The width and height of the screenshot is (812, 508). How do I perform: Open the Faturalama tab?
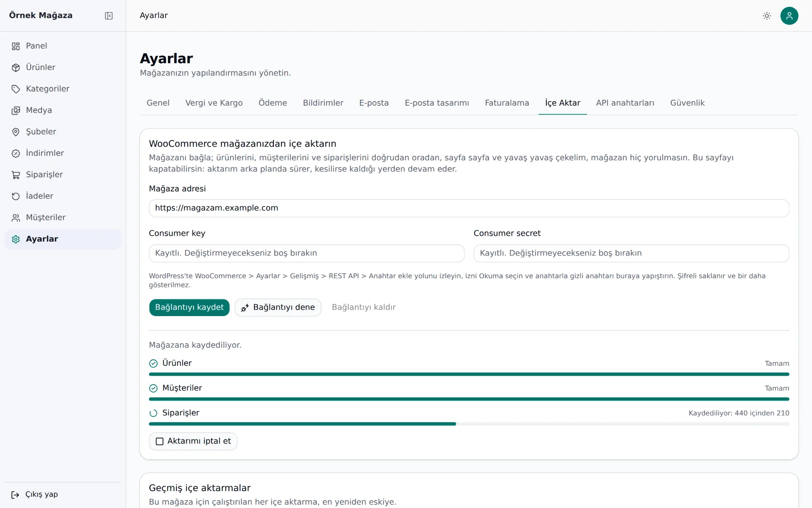(x=507, y=103)
